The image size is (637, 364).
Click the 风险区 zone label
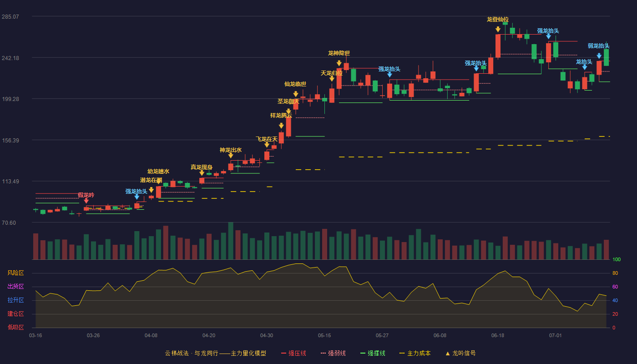15,273
